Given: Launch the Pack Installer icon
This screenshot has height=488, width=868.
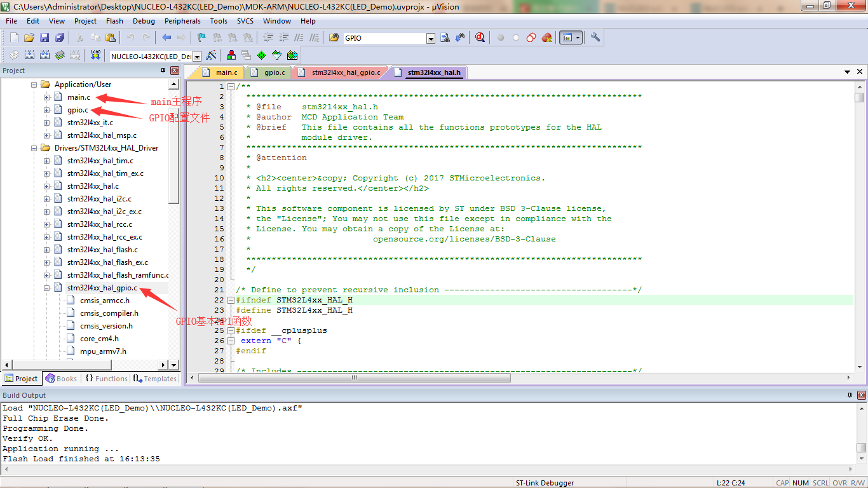Looking at the screenshot, I should (292, 55).
